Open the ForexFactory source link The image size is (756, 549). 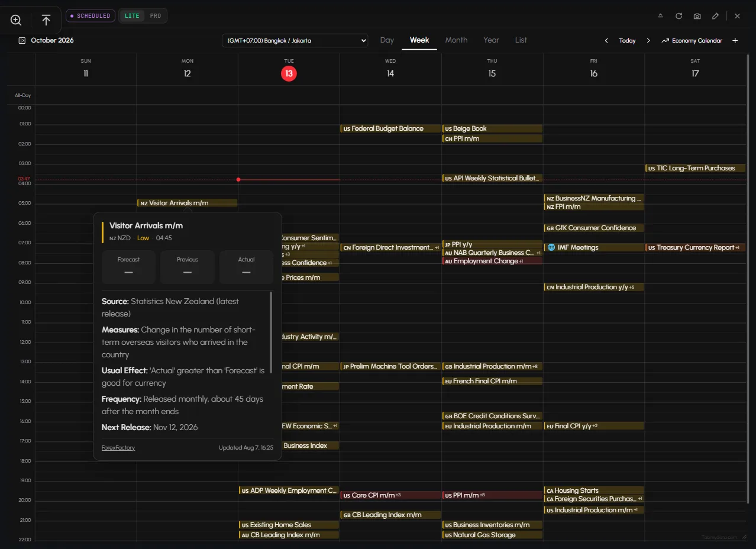(x=118, y=448)
